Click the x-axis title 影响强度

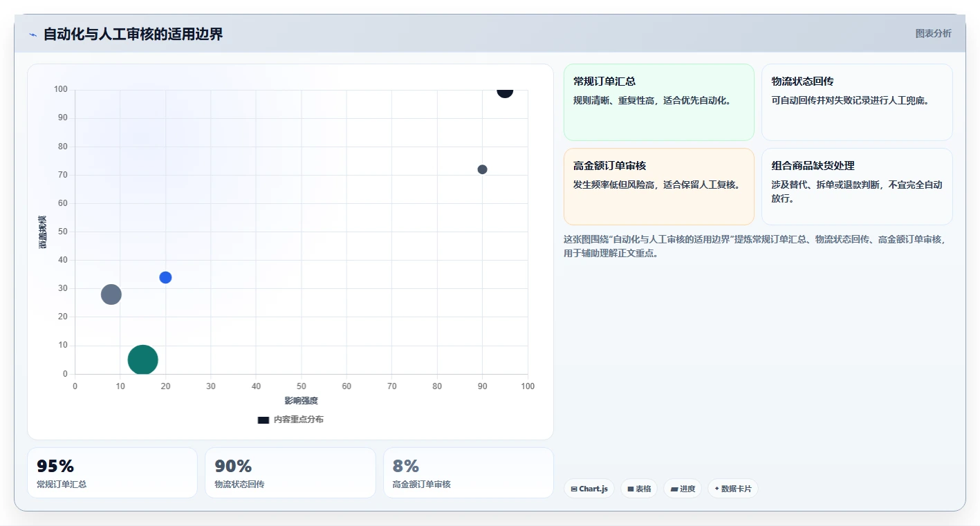click(x=301, y=401)
